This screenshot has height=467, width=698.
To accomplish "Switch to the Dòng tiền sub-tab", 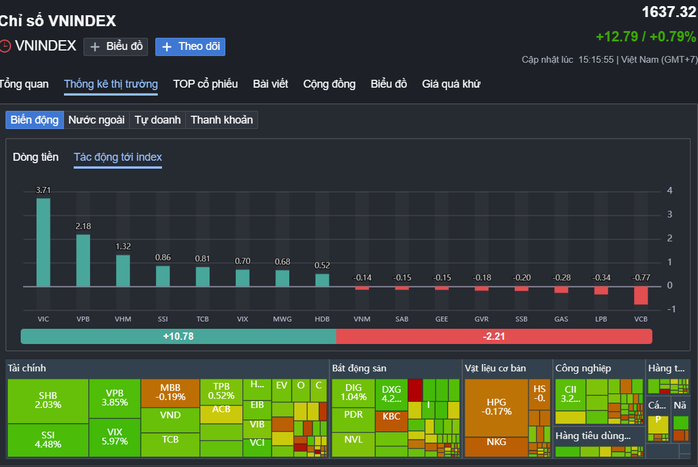I will pos(36,157).
